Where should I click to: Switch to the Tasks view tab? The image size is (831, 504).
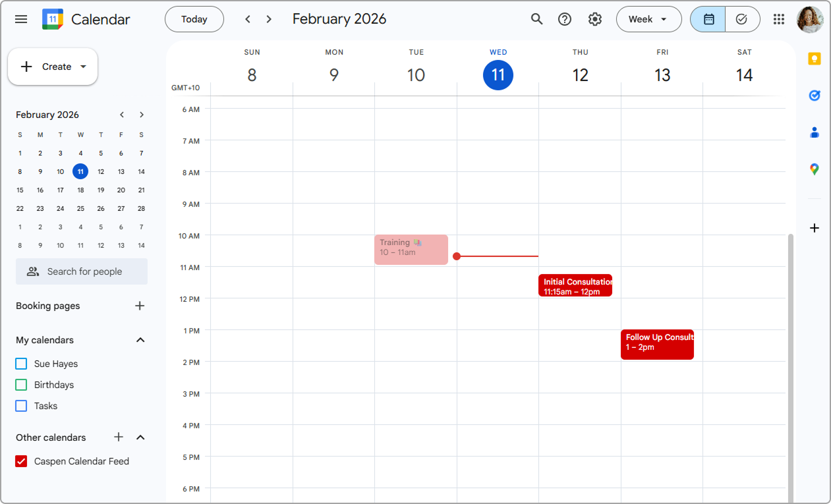[742, 19]
